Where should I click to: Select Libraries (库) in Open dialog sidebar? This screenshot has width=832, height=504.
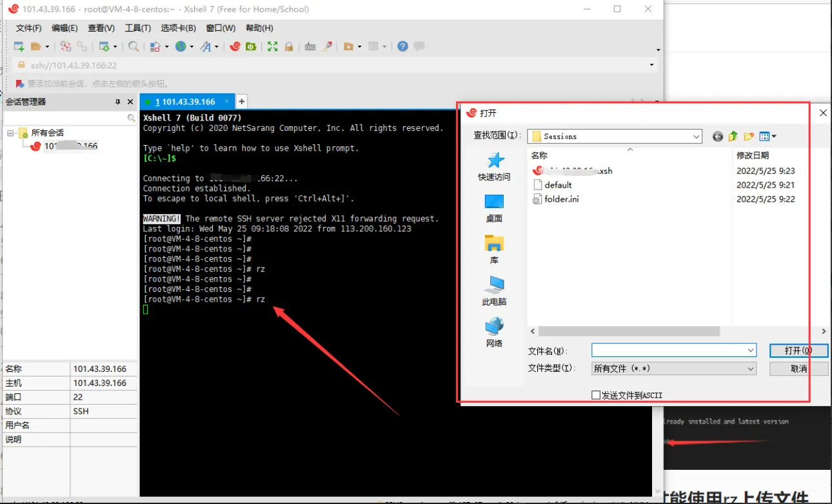click(x=495, y=249)
